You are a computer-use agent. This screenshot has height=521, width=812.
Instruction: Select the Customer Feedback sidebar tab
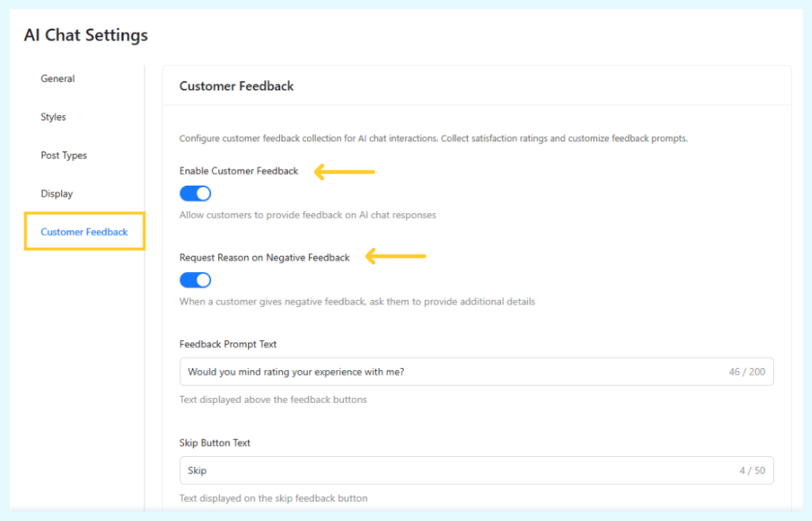pyautogui.click(x=83, y=231)
